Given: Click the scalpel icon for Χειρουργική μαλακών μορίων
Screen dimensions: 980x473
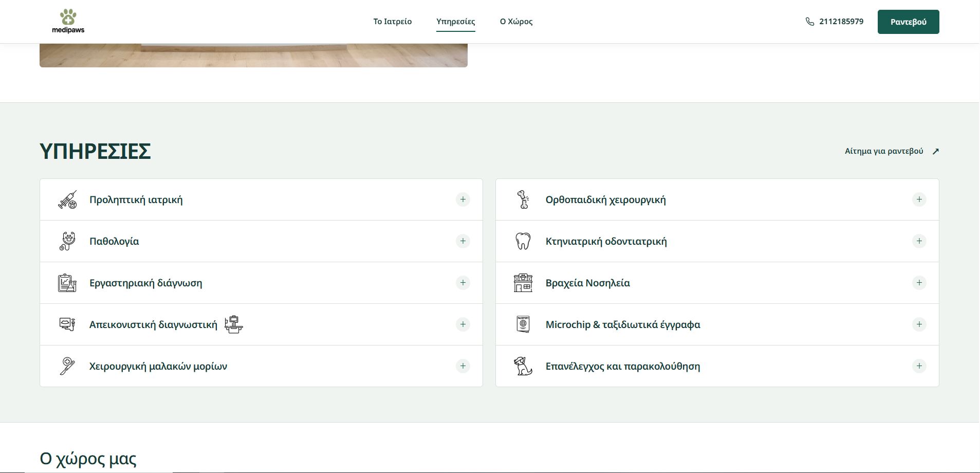Looking at the screenshot, I should 67,366.
